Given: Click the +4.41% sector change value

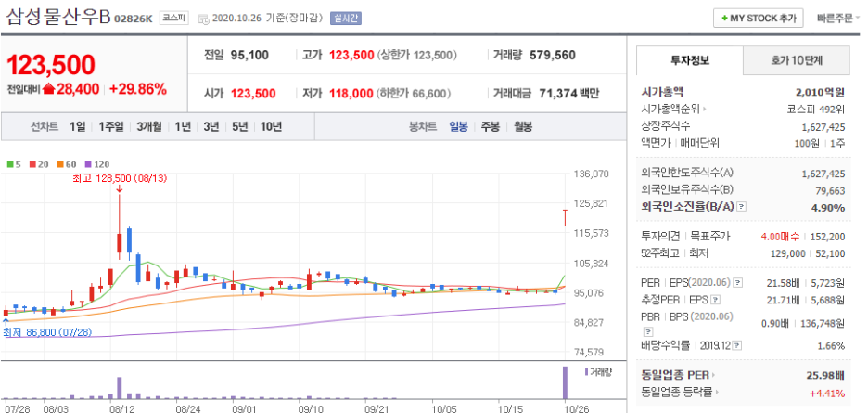Looking at the screenshot, I should tap(827, 393).
